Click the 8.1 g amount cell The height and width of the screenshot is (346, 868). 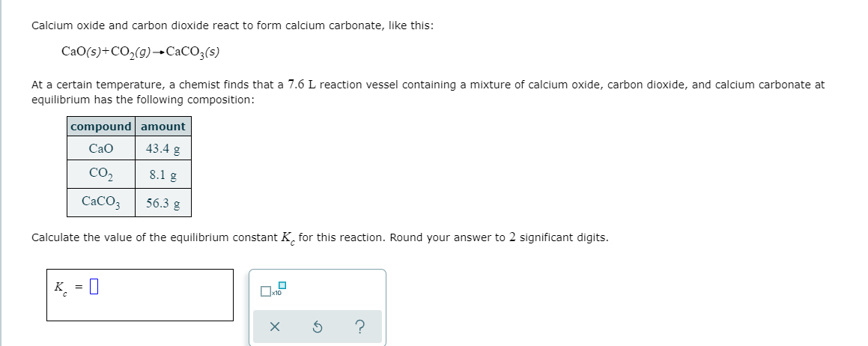coord(163,174)
